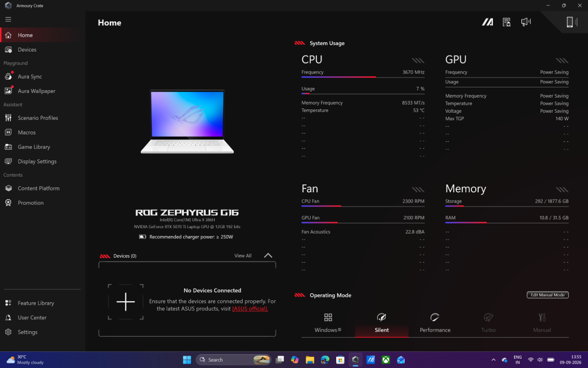Screen dimensions: 588x368
Task: Click the CPU Fan speed bar
Action: [x=363, y=206]
